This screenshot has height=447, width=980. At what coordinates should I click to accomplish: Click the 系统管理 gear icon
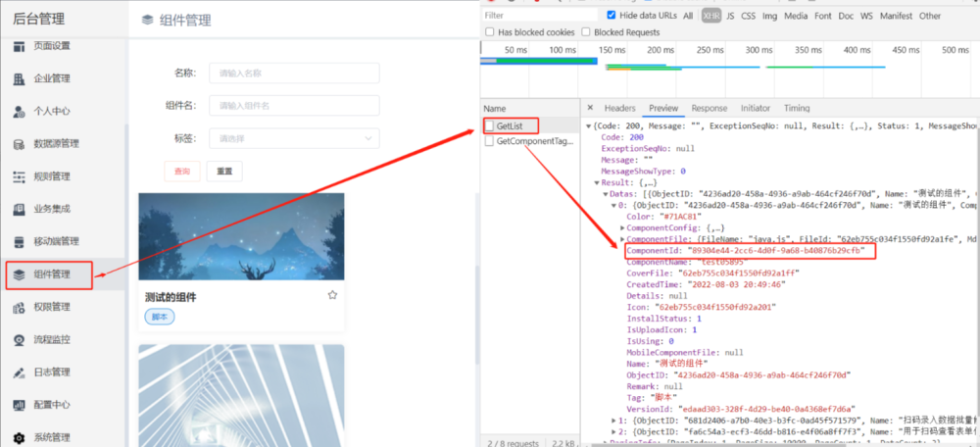pos(20,437)
